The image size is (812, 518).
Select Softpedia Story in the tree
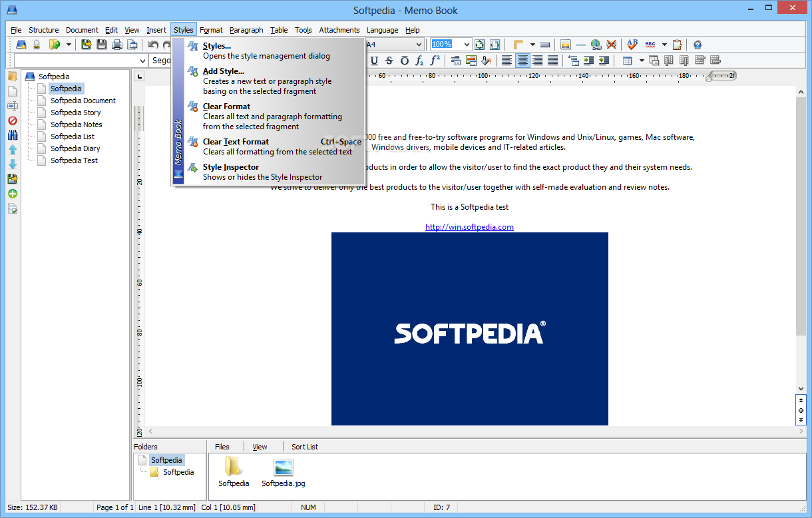[76, 113]
